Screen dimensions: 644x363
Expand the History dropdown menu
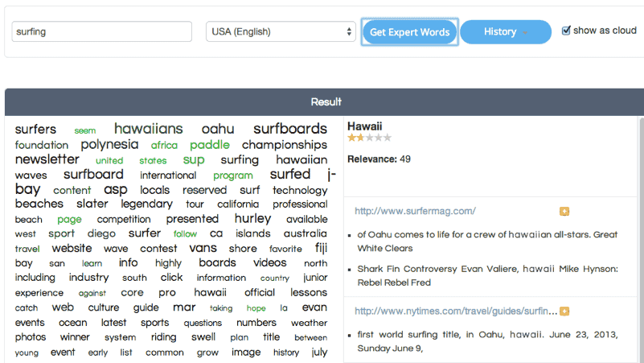(x=505, y=32)
